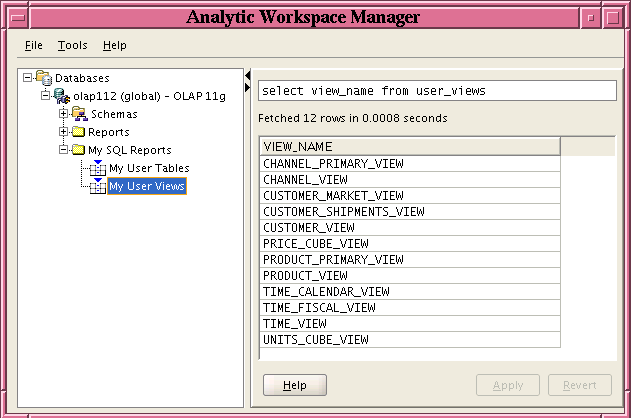Screen dimensions: 631x418
Task: Click the VIEW_NAME column header
Action: coord(409,147)
